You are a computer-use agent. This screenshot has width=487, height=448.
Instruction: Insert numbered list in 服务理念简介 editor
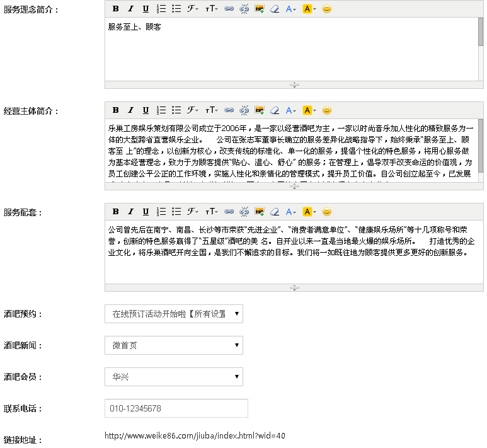click(x=161, y=9)
